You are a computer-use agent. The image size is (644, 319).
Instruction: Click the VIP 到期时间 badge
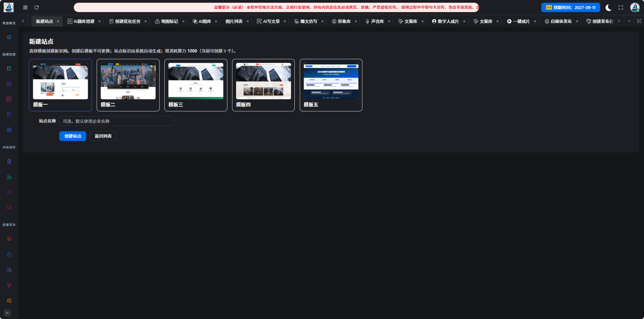570,8
